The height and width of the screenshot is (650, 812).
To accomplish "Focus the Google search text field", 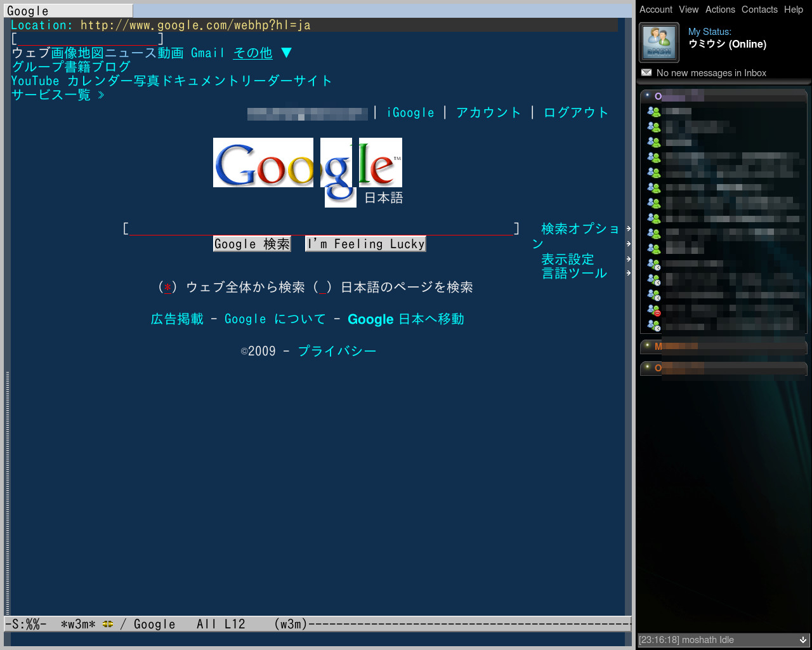I will pos(321,229).
